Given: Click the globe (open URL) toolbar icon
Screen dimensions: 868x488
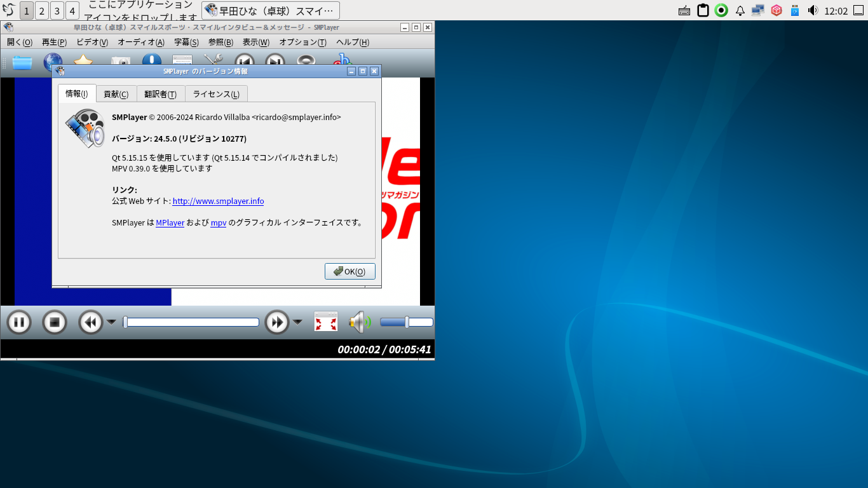Looking at the screenshot, I should coord(53,62).
